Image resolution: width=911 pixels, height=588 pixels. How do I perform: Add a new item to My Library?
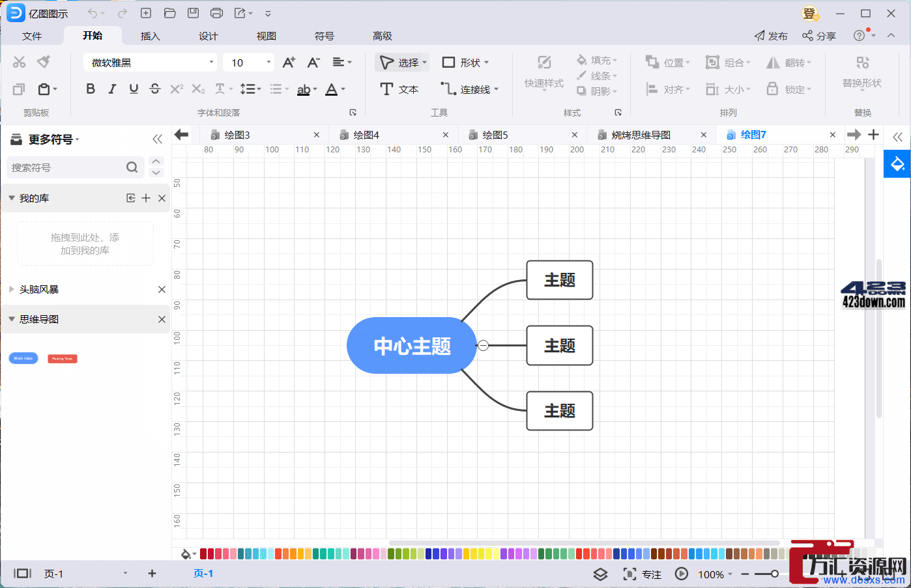146,198
